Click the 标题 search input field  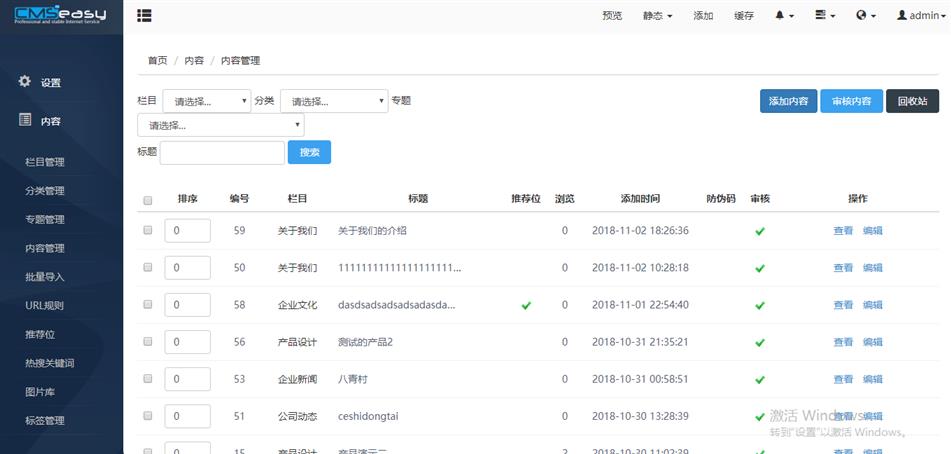(x=222, y=152)
